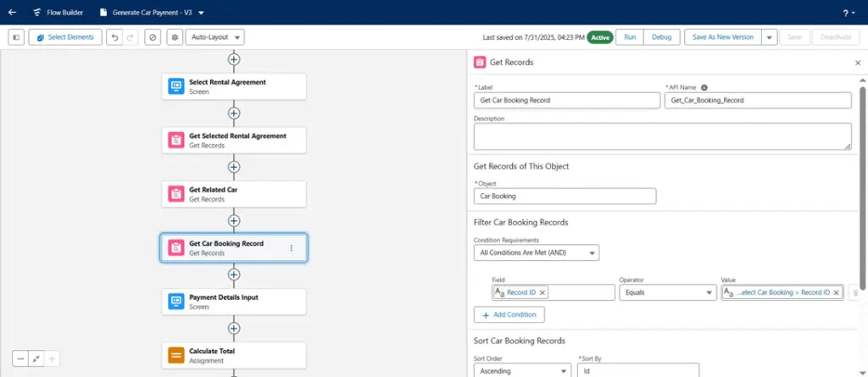
Task: Remove the Record ID field pill
Action: coord(542,292)
